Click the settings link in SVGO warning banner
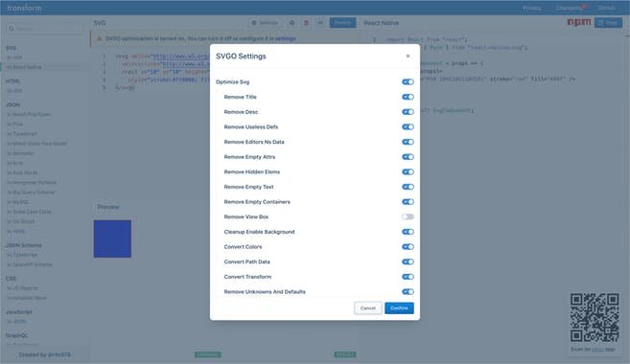Screen dimensions: 630x364 (x=285, y=38)
